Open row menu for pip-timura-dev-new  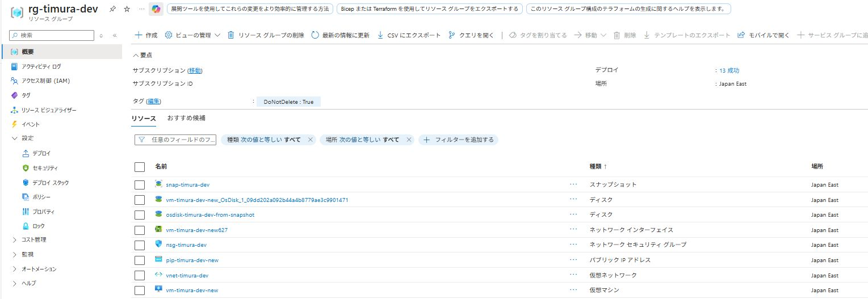[573, 260]
